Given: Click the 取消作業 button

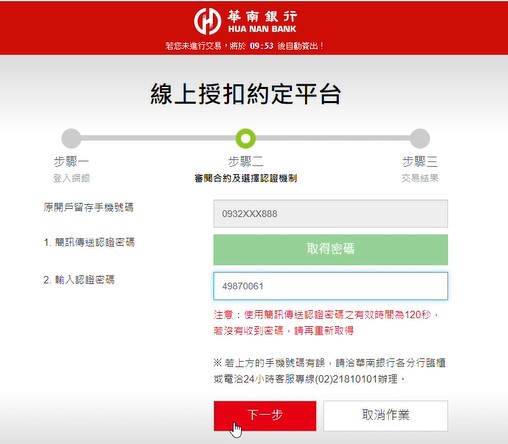Looking at the screenshot, I should [x=386, y=416].
